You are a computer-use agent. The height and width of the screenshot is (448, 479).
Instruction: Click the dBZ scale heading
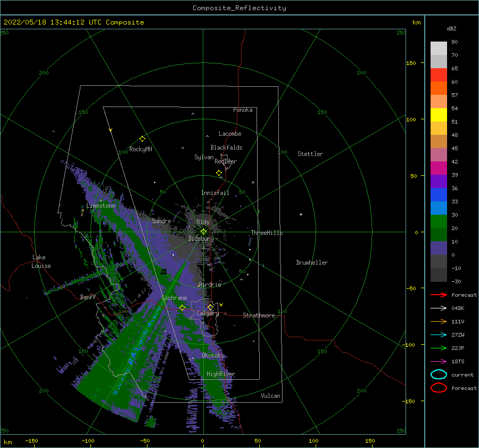[x=451, y=28]
